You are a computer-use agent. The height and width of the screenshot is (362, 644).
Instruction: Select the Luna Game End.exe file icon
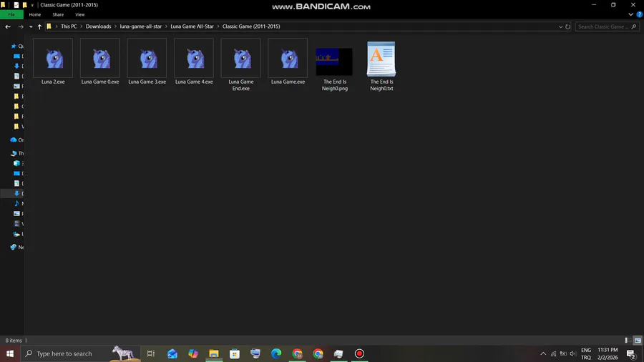tap(240, 58)
